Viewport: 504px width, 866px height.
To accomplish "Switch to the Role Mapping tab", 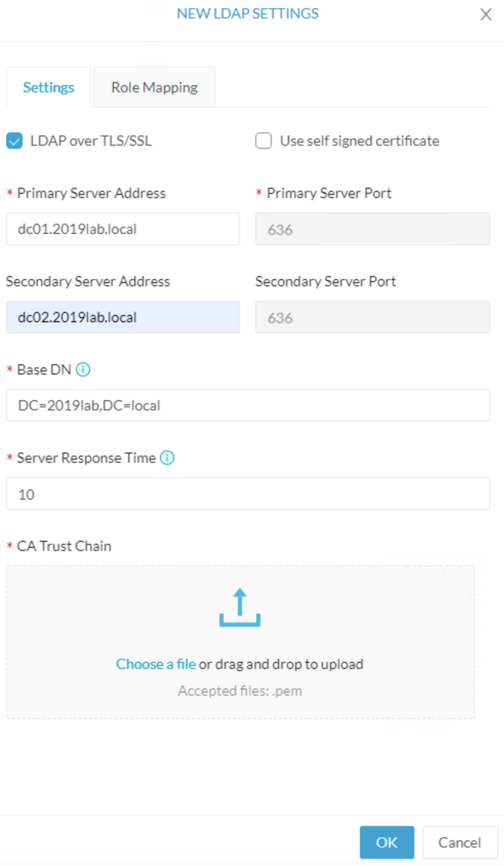I will point(154,87).
